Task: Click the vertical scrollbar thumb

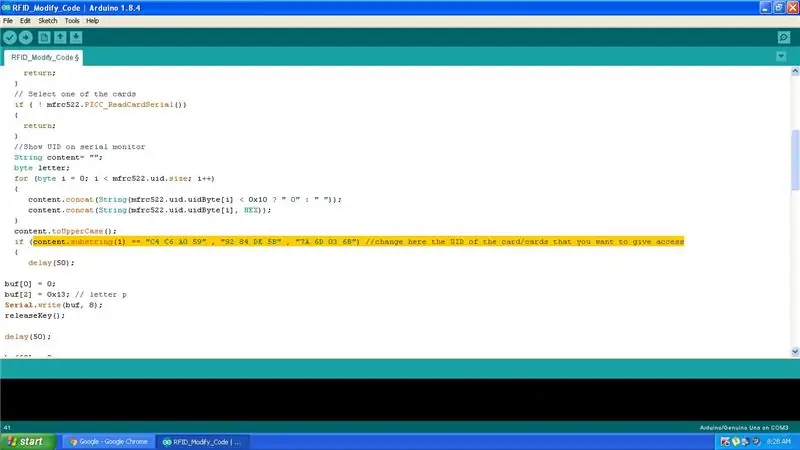Action: tap(795, 160)
